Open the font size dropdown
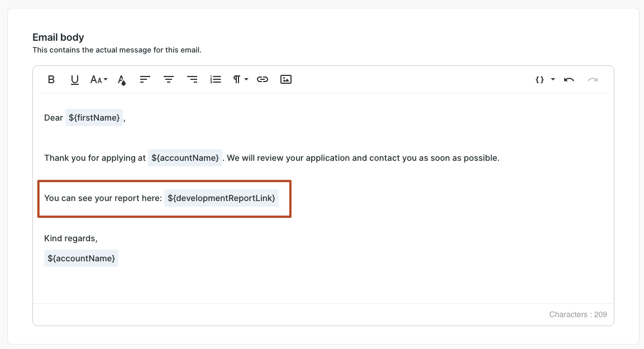 [98, 79]
